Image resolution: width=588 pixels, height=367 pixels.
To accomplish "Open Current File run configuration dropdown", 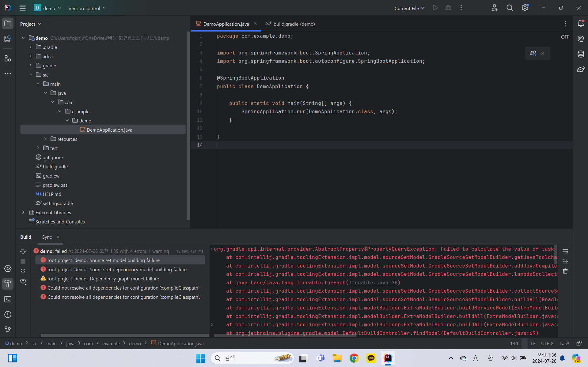I will (409, 8).
